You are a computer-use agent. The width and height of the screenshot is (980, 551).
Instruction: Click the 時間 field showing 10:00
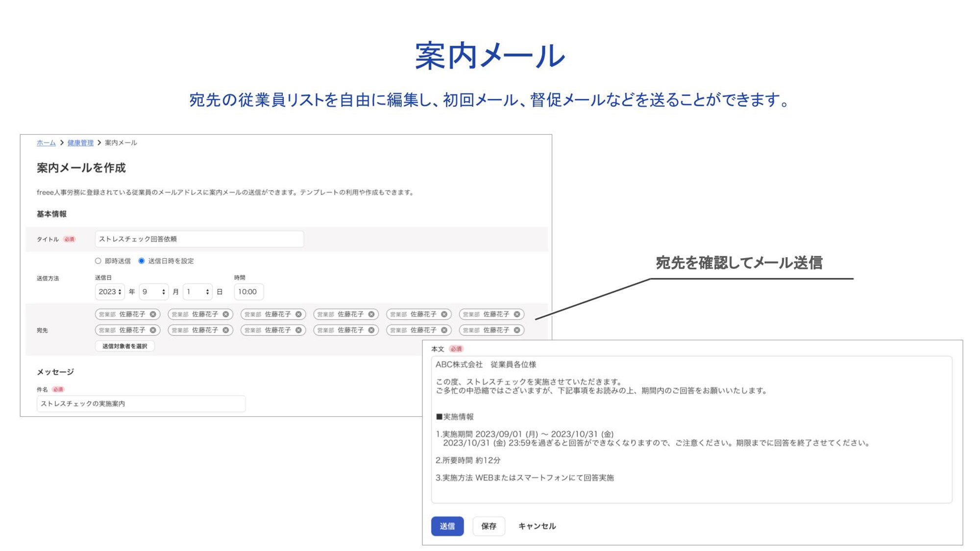tap(249, 291)
